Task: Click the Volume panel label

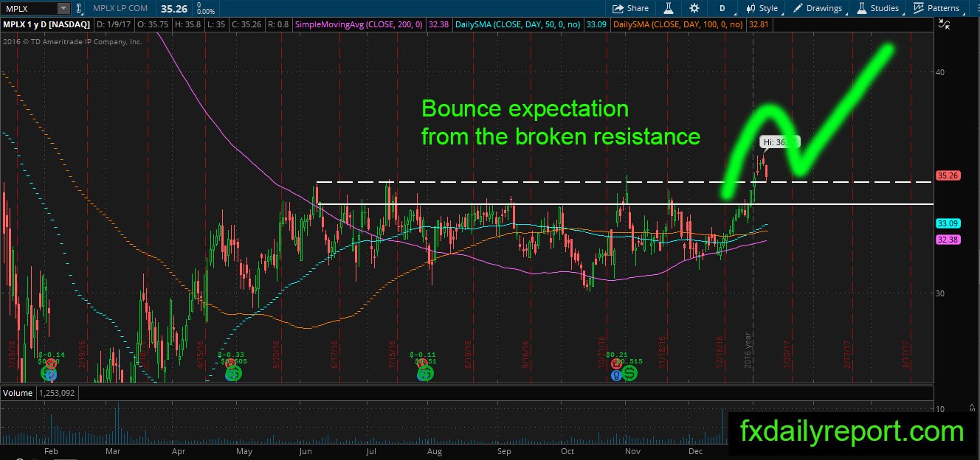Action: [18, 394]
